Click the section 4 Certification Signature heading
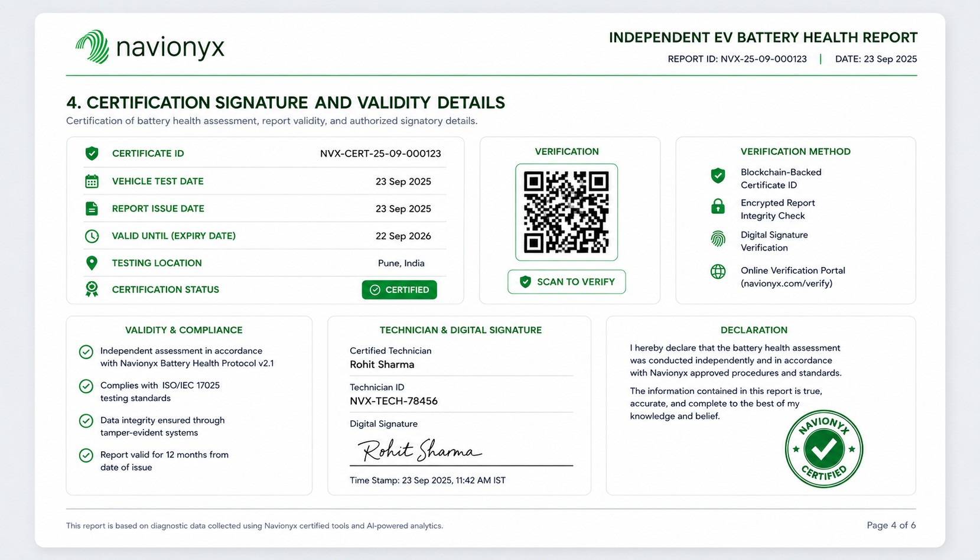This screenshot has height=560, width=980. [x=285, y=103]
